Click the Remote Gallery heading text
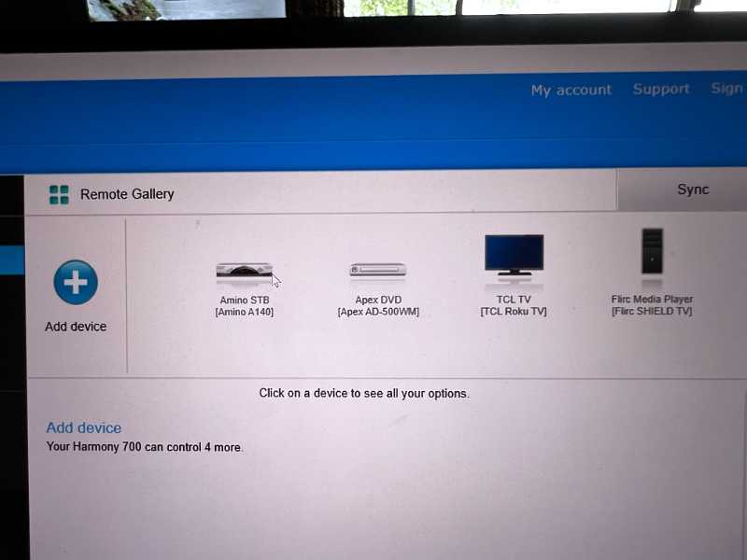The width and height of the screenshot is (747, 560). tap(127, 194)
